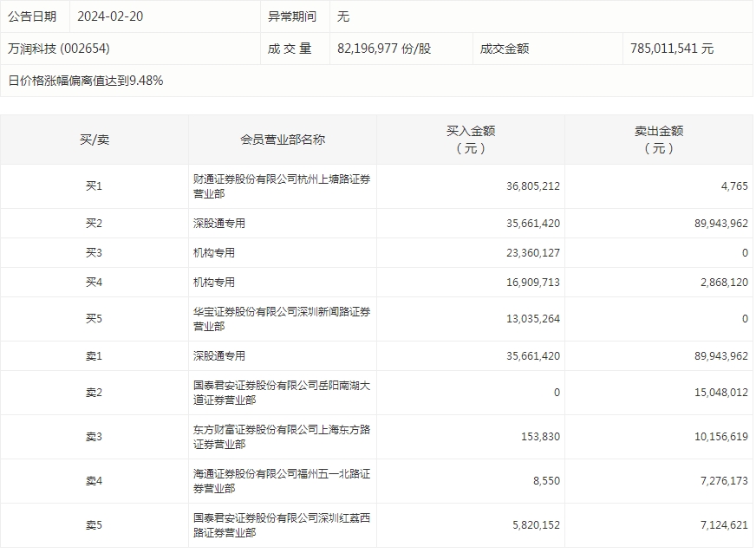Click the 买入金额 column header
The height and width of the screenshot is (553, 756).
[x=471, y=140]
